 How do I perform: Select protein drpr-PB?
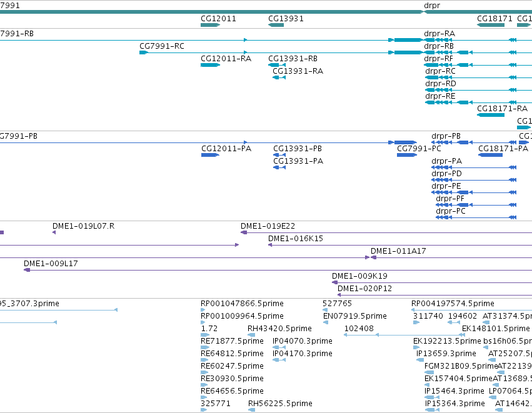446,136
